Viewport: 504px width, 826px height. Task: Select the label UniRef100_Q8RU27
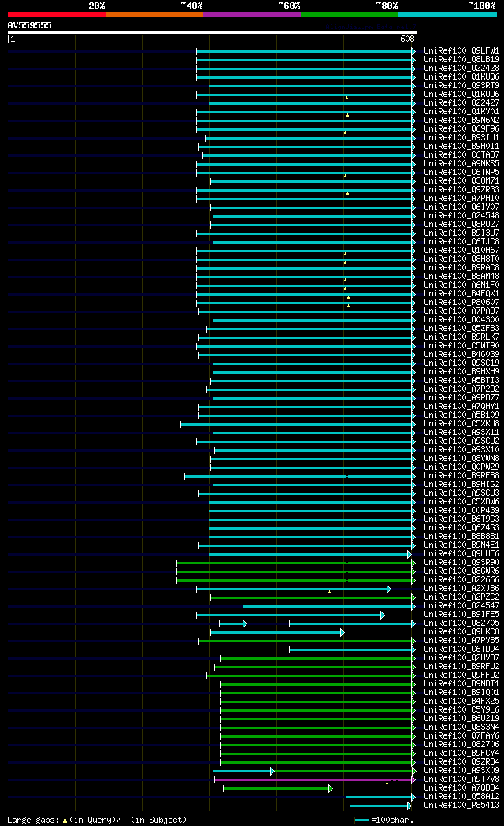pos(461,225)
